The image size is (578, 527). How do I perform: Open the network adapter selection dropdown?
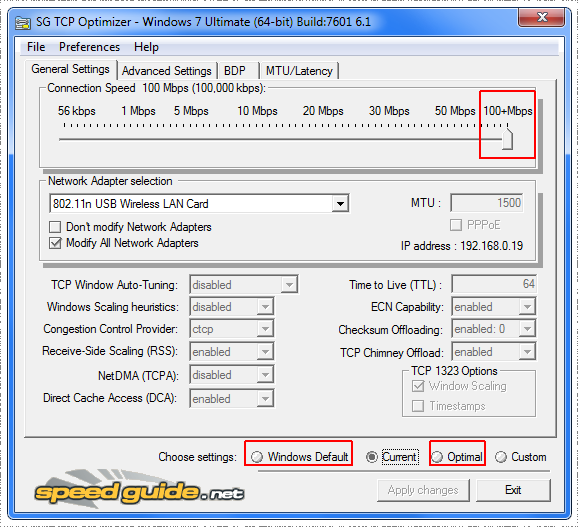[340, 203]
